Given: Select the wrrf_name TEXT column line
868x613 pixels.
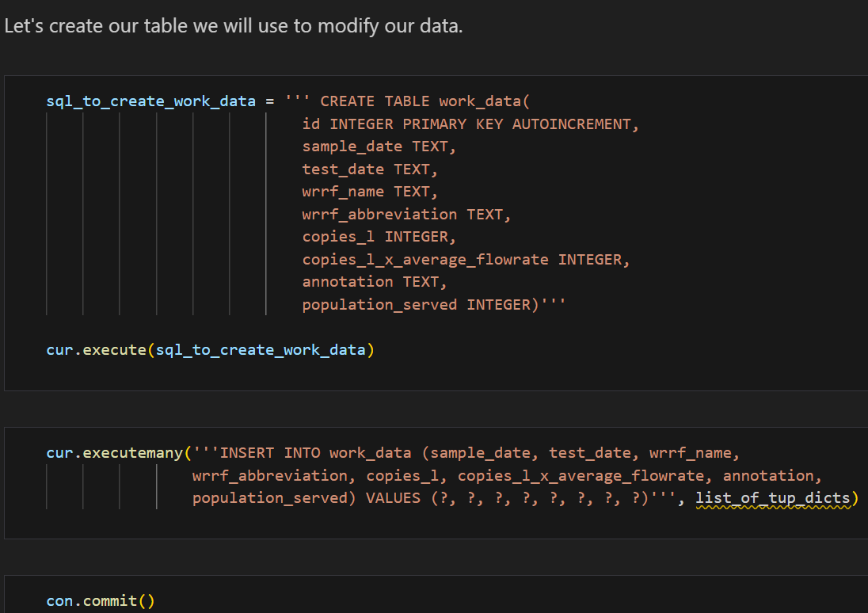Looking at the screenshot, I should (x=370, y=192).
